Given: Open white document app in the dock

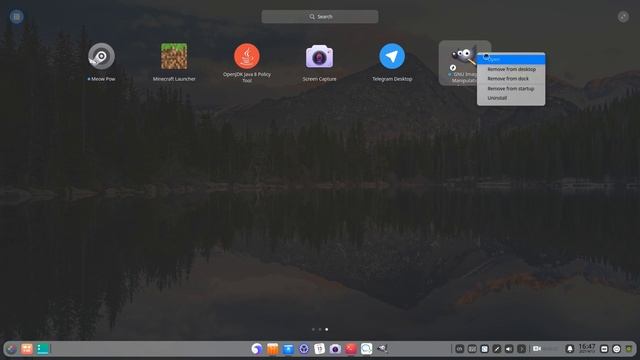Looking at the screenshot, I should [x=320, y=349].
